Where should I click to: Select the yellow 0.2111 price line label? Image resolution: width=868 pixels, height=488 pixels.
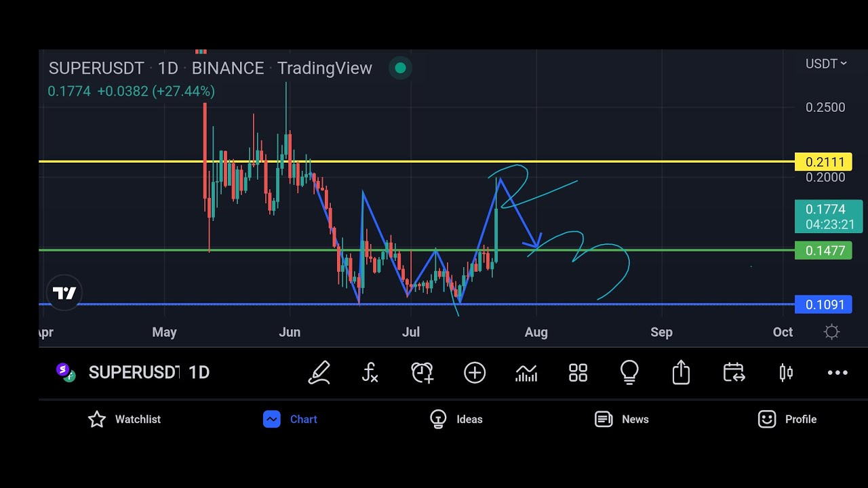[823, 162]
